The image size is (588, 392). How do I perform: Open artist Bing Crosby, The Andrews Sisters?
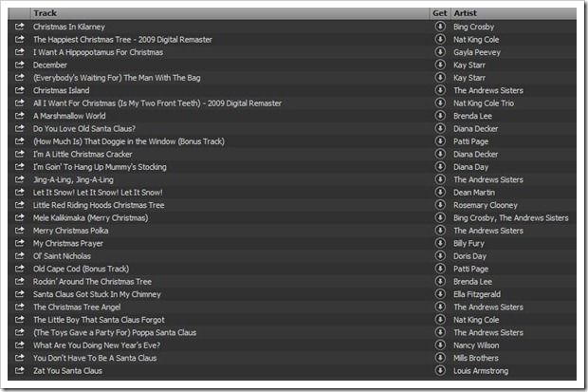click(511, 217)
